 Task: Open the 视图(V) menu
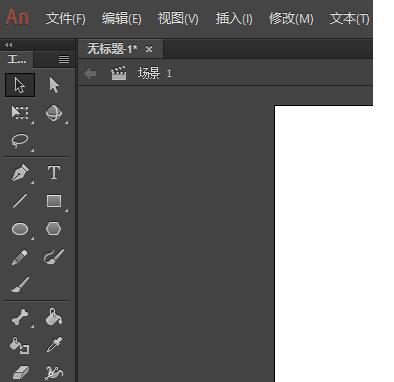point(178,18)
